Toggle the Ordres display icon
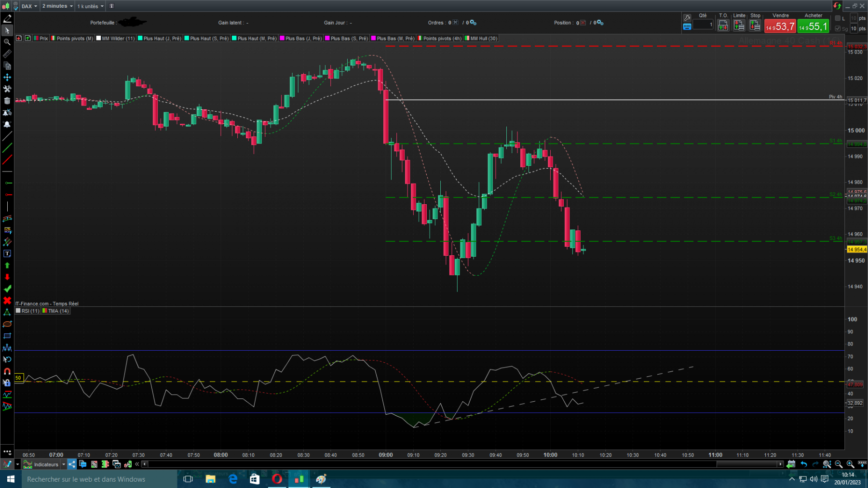 (x=455, y=23)
